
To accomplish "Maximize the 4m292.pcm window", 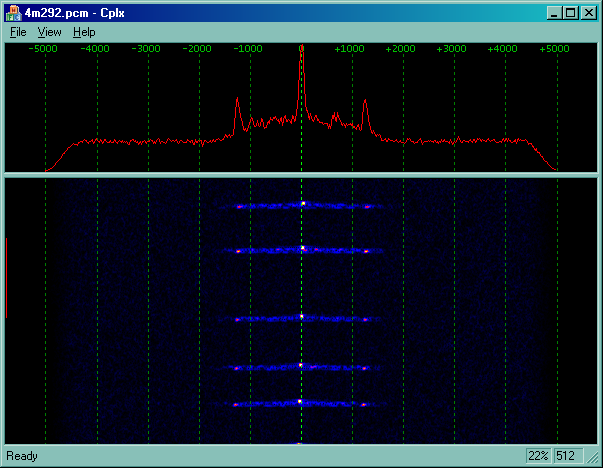I will coord(570,13).
